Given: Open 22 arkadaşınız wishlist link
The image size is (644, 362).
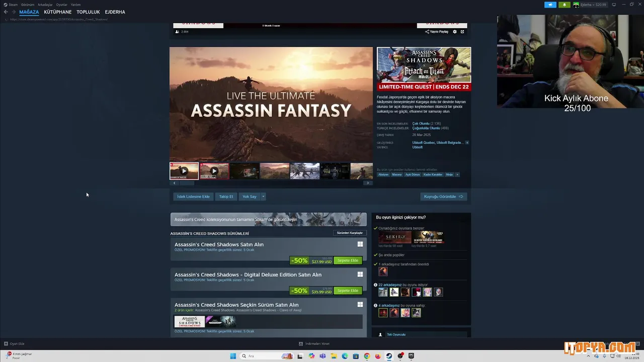Looking at the screenshot, I should [390, 285].
